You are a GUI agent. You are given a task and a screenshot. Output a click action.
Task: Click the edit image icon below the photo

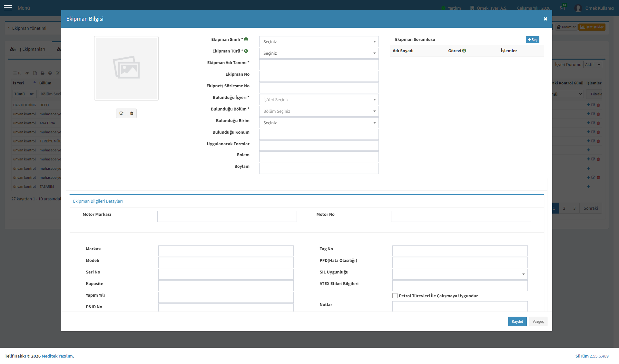coord(122,113)
